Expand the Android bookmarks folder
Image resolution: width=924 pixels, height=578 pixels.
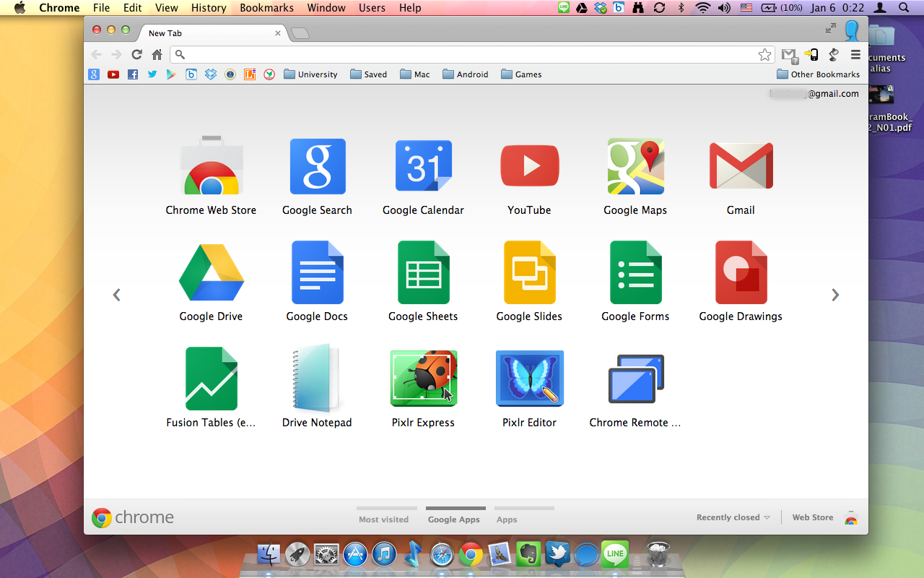click(x=465, y=74)
